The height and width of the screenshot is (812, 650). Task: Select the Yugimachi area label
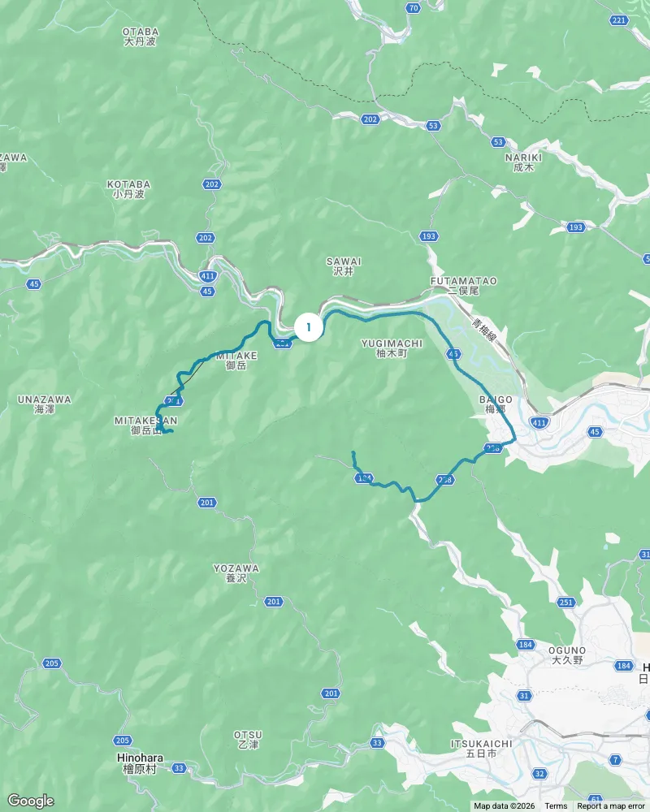click(392, 348)
